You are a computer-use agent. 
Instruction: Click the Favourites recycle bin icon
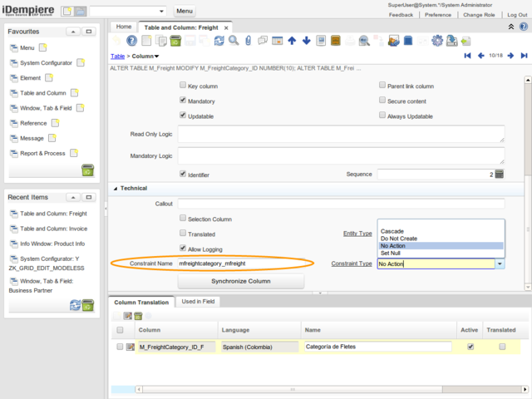click(87, 170)
